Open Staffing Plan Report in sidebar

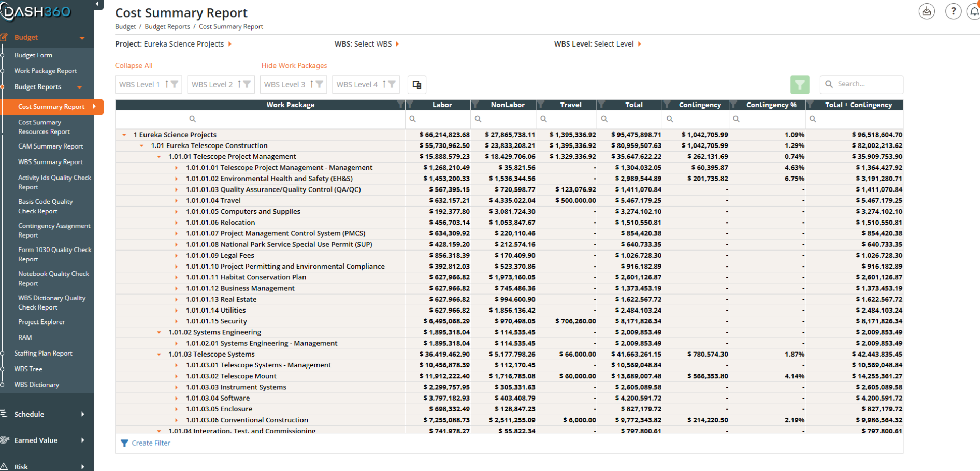(44, 354)
